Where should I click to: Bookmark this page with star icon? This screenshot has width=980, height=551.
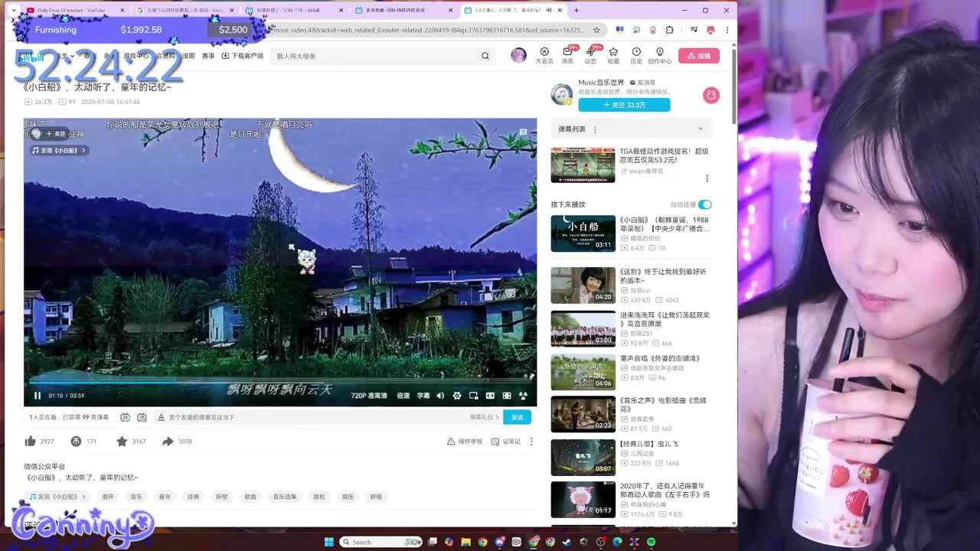point(596,30)
